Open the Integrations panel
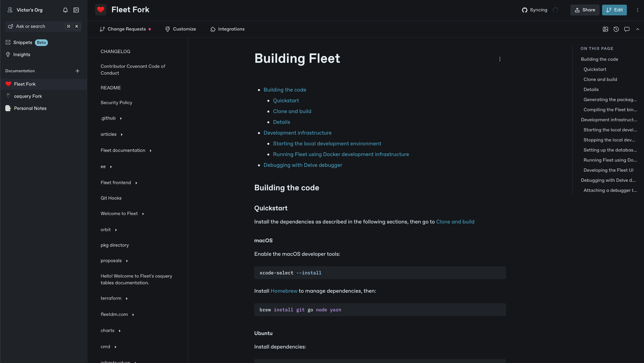This screenshot has width=644, height=363. coord(227,29)
